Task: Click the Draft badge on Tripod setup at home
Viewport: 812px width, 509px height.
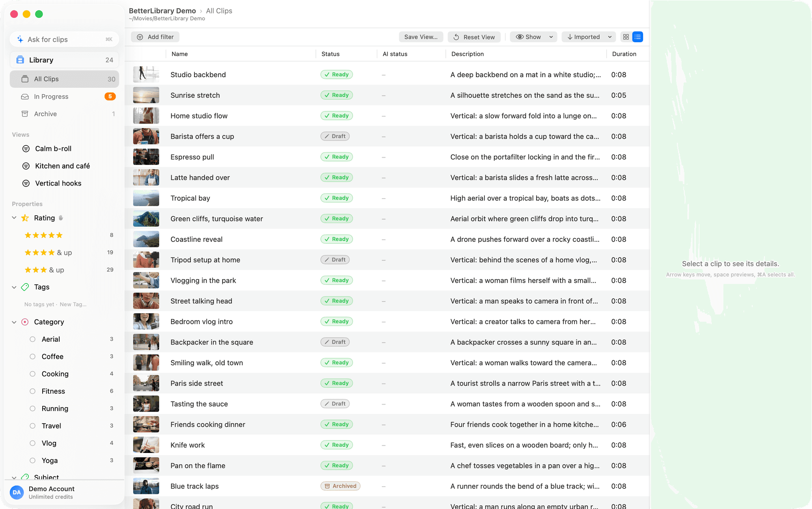Action: pos(335,260)
